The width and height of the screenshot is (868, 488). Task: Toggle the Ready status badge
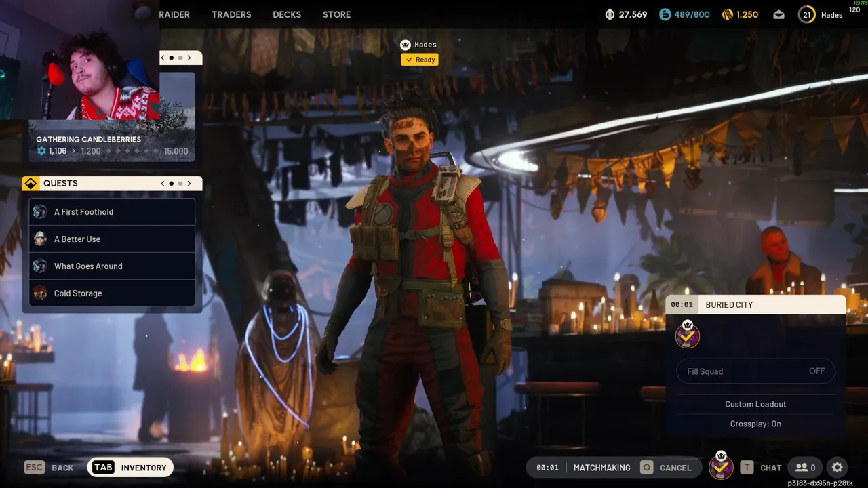click(x=420, y=60)
